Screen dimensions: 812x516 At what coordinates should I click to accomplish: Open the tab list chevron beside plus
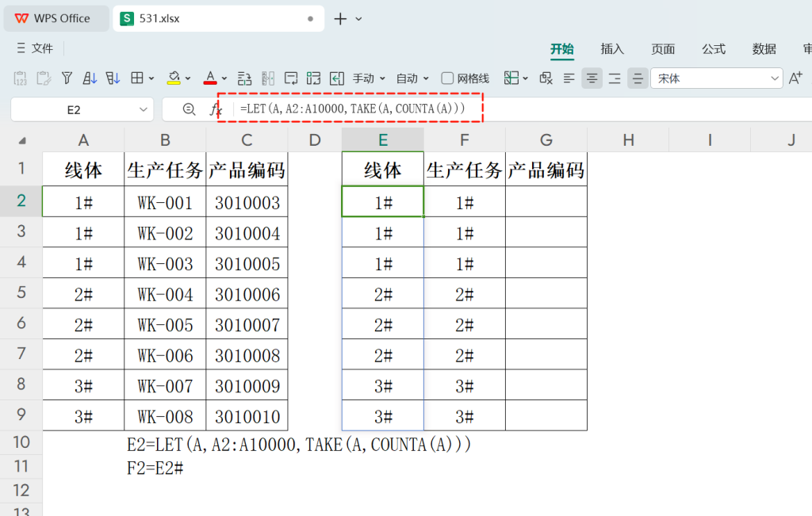[358, 19]
